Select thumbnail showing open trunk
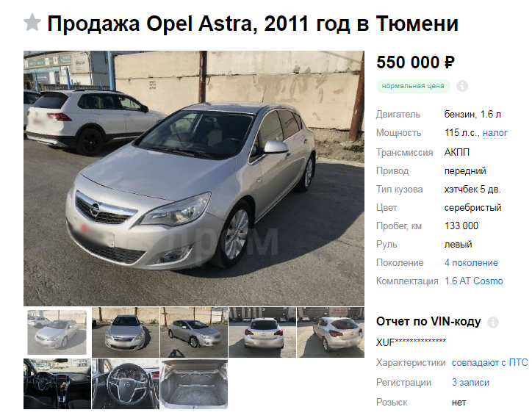This screenshot has height=418, width=532. pos(194,383)
